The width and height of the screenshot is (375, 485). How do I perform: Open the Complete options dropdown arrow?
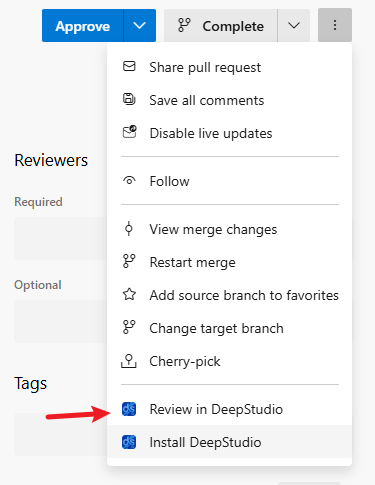(x=294, y=26)
